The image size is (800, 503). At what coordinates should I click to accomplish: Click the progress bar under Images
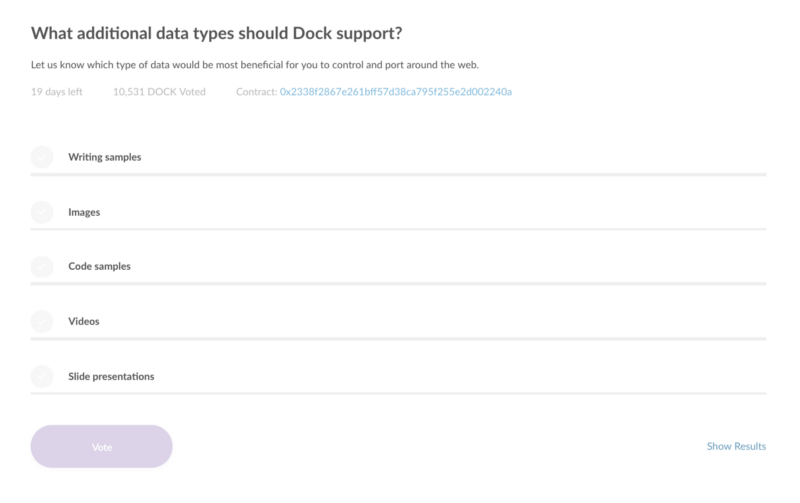(x=398, y=229)
